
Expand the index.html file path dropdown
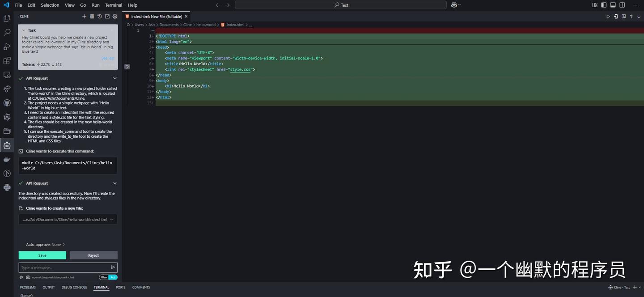click(x=112, y=220)
